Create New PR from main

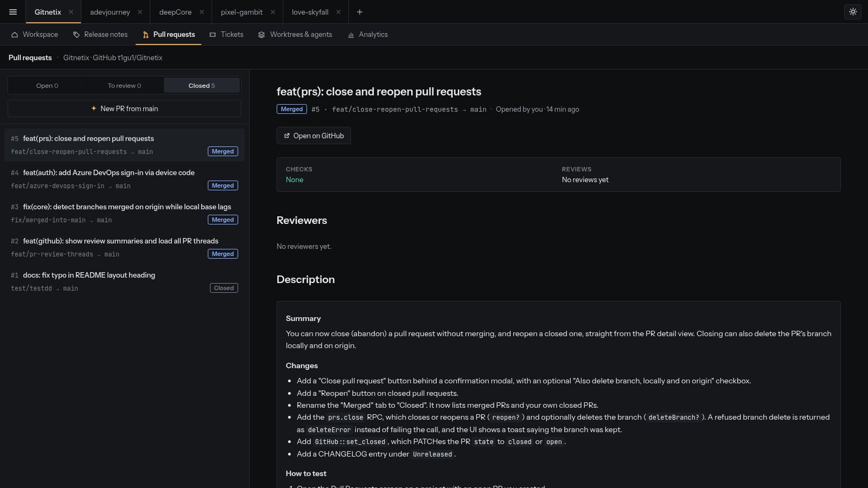[x=124, y=108]
